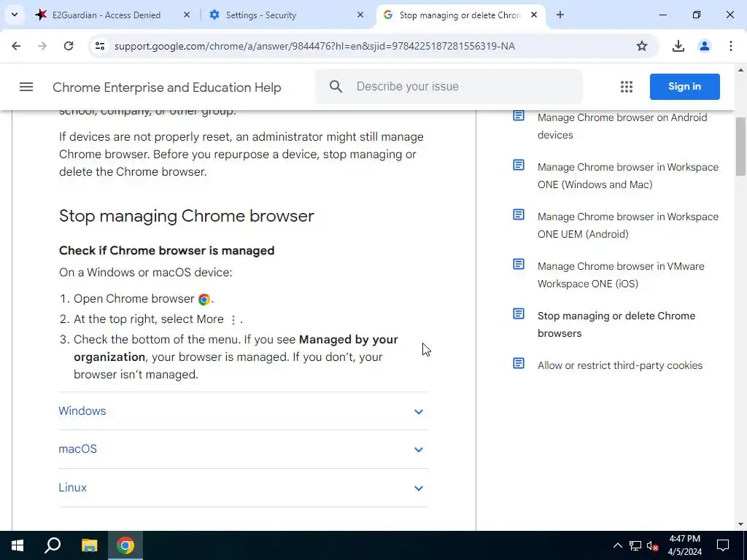Click the Windows section chevron arrow
This screenshot has height=560, width=747.
[x=418, y=411]
